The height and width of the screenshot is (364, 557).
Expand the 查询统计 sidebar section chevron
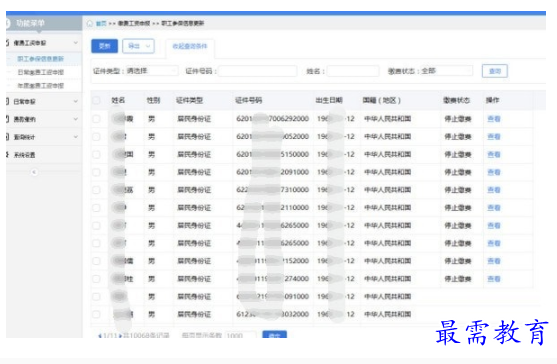click(x=76, y=137)
